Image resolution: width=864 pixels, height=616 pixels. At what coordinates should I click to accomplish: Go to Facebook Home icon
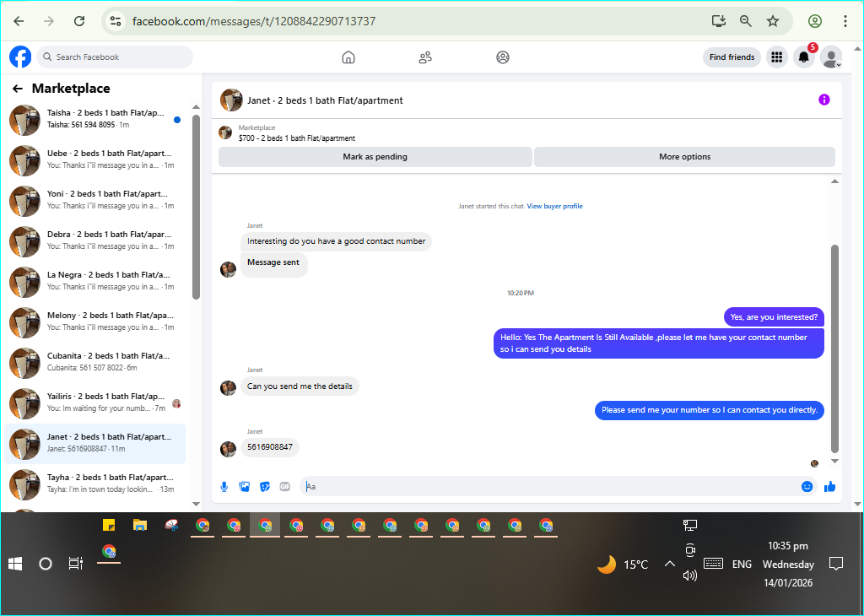348,57
